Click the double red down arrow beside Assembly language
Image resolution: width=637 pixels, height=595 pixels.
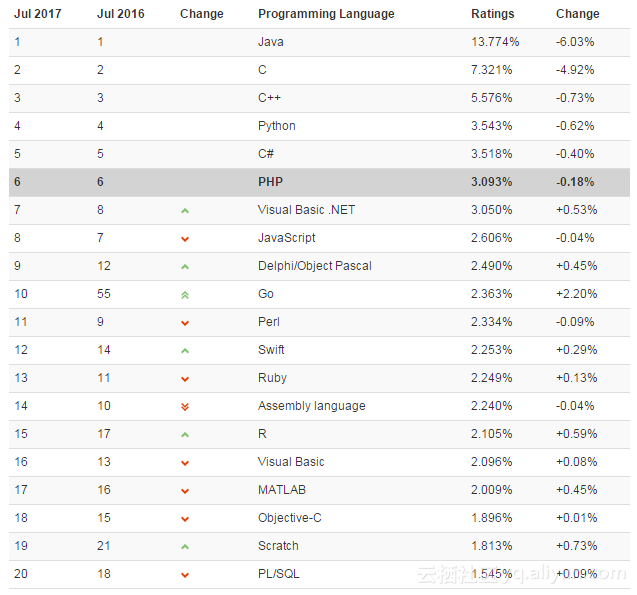tap(185, 407)
